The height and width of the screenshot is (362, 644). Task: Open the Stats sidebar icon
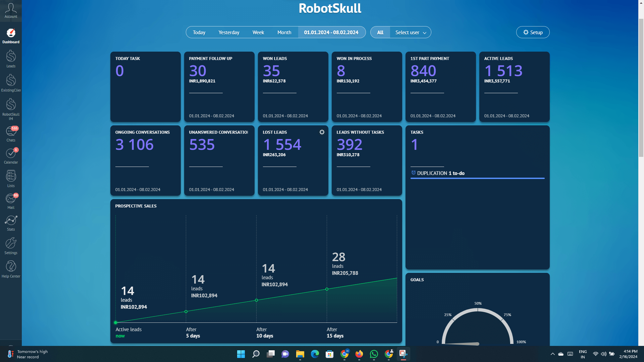tap(11, 223)
